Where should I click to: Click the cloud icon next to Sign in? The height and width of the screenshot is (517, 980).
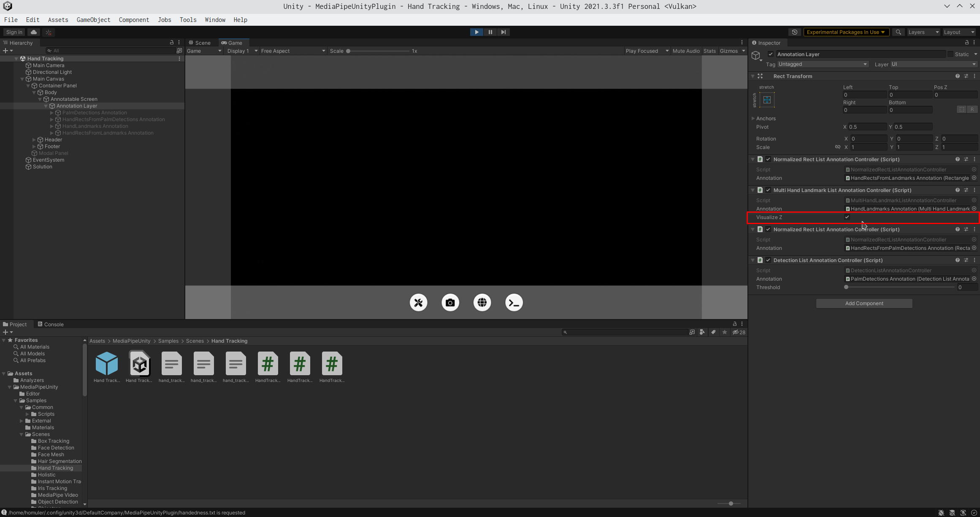click(x=33, y=32)
